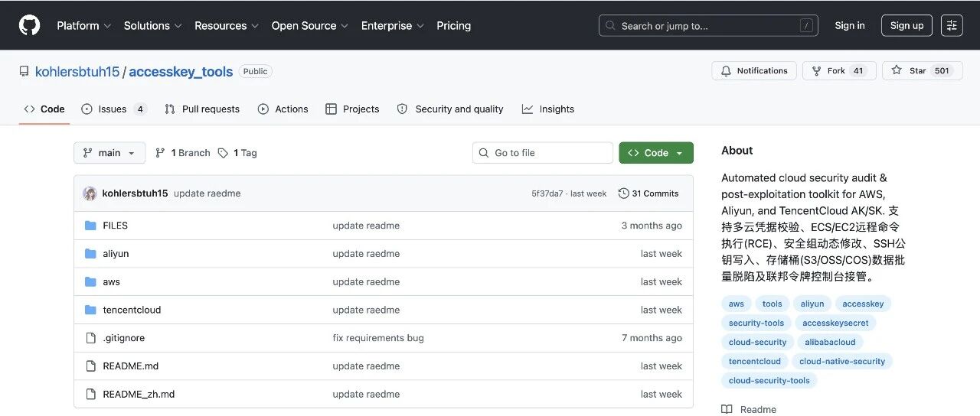Select the security-tools topic tag

pyautogui.click(x=756, y=323)
